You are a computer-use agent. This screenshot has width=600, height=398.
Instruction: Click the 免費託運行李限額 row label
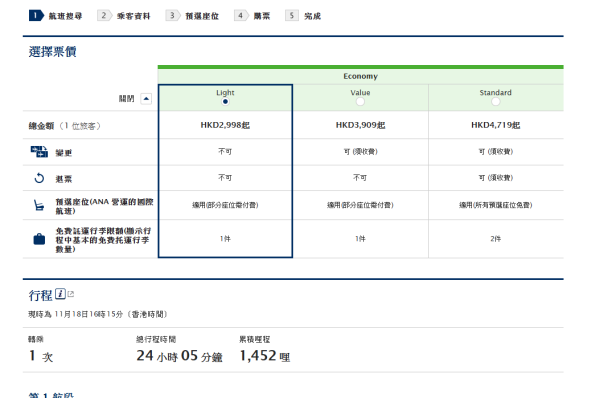(x=103, y=240)
